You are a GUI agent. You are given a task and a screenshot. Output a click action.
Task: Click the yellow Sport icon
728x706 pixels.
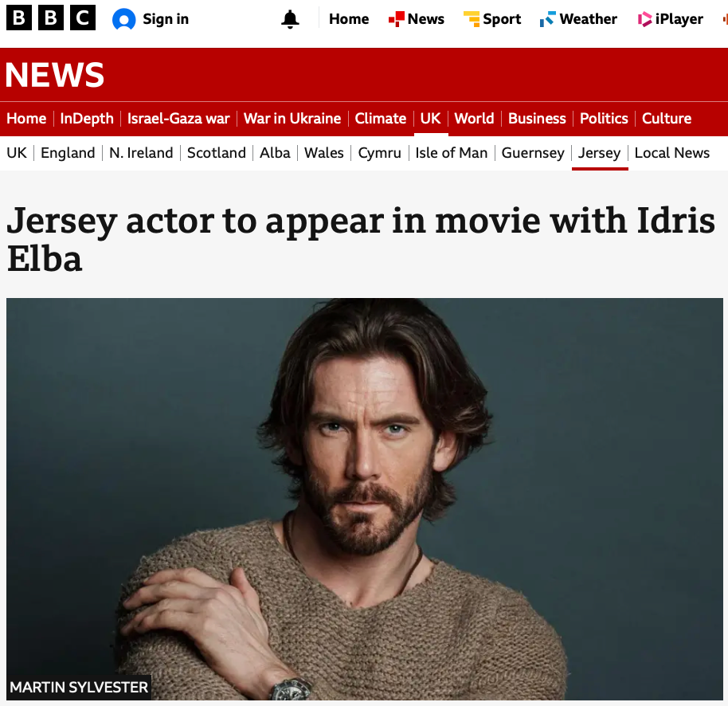[472, 19]
